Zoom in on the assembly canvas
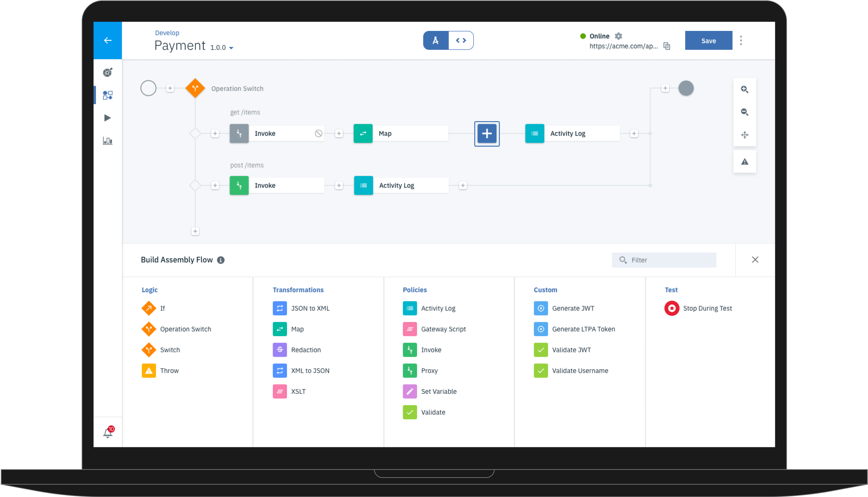This screenshot has height=497, width=868. [745, 89]
